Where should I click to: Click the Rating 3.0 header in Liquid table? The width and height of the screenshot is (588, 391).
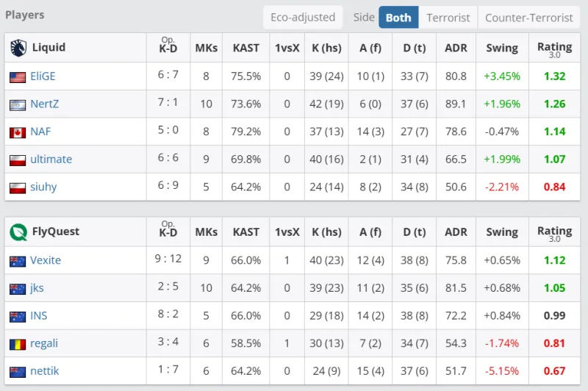pos(554,49)
